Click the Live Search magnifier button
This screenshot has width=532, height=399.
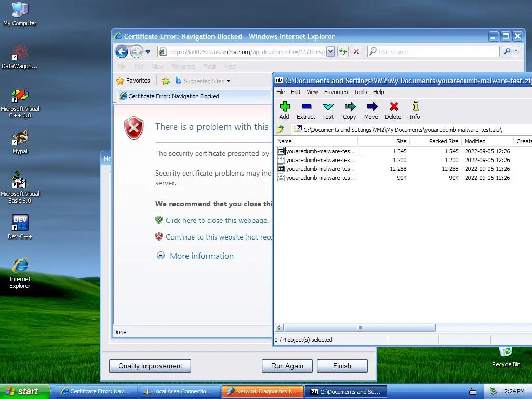click(507, 51)
